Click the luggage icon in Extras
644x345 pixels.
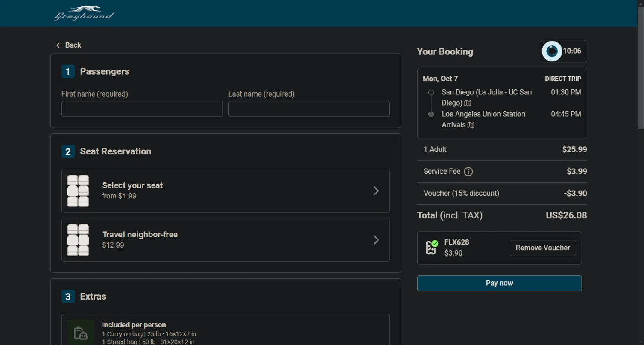pyautogui.click(x=81, y=333)
